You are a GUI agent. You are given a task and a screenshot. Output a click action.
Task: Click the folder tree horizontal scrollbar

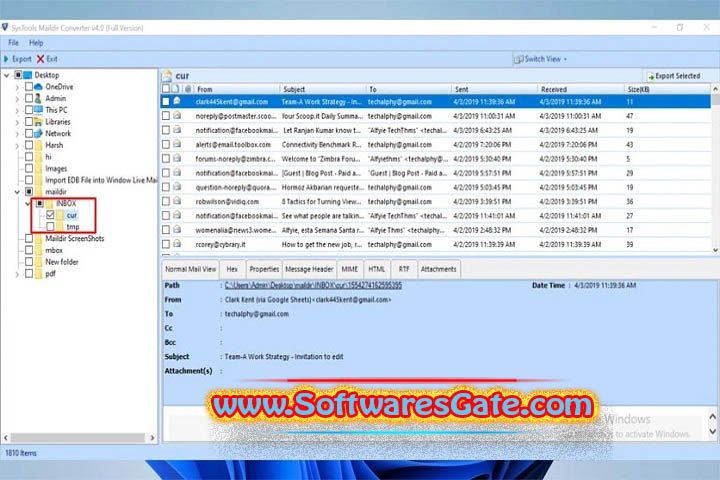pyautogui.click(x=77, y=438)
